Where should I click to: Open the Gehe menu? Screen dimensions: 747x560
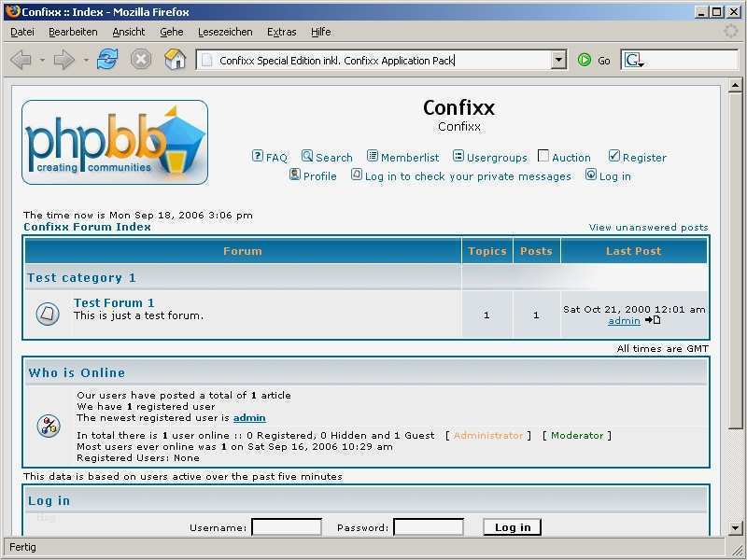172,32
